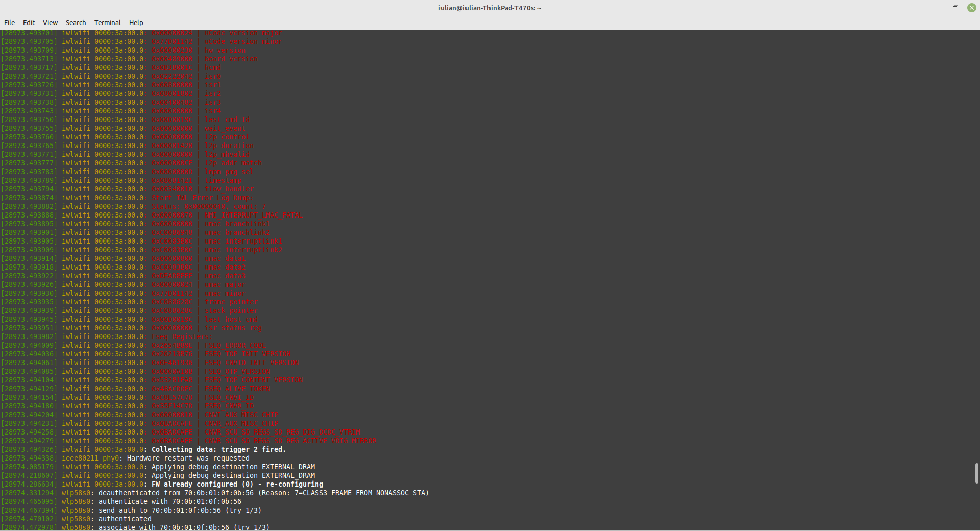Maximize the terminal window
The image size is (980, 531).
[954, 8]
